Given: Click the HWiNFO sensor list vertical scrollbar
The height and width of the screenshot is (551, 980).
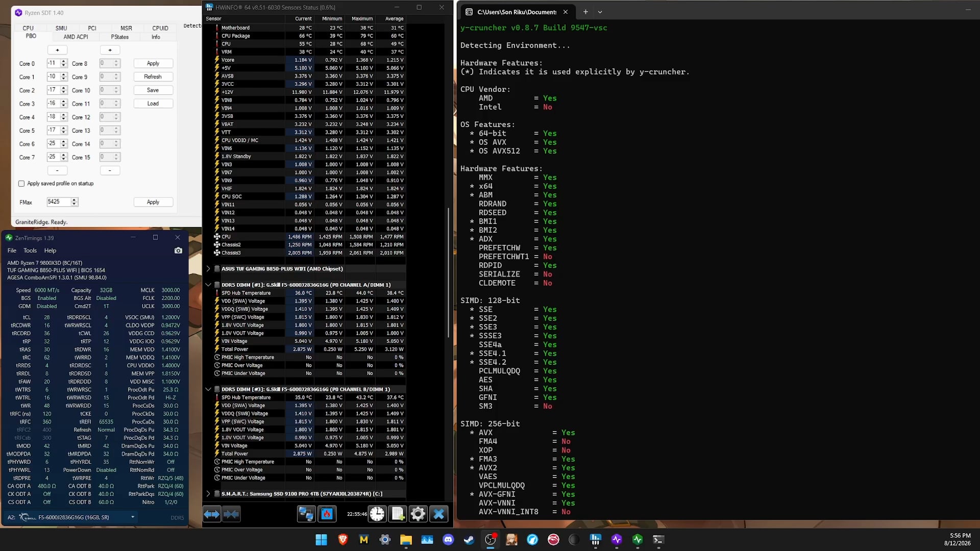Looking at the screenshot, I should tap(449, 272).
